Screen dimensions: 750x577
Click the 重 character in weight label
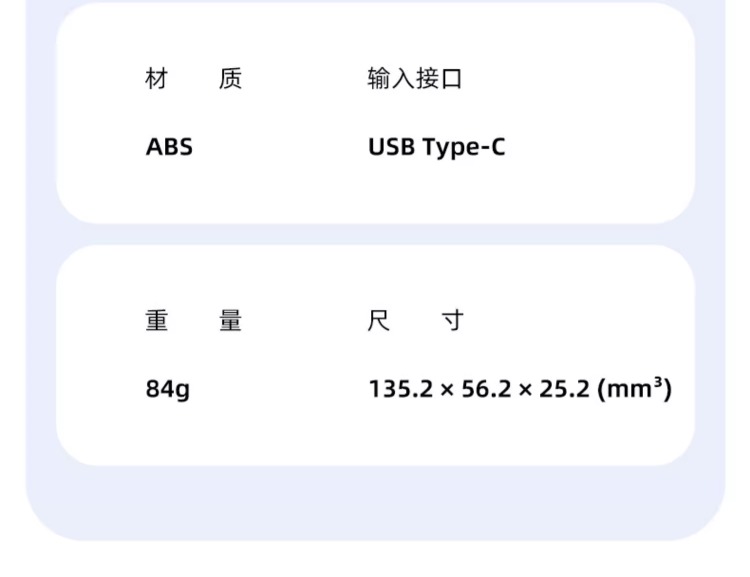click(x=157, y=321)
